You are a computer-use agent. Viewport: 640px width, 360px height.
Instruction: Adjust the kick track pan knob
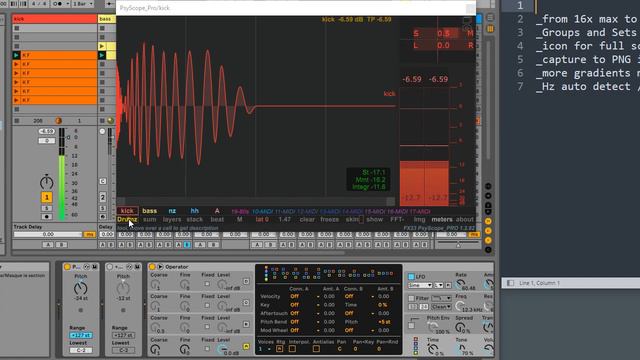point(47,182)
